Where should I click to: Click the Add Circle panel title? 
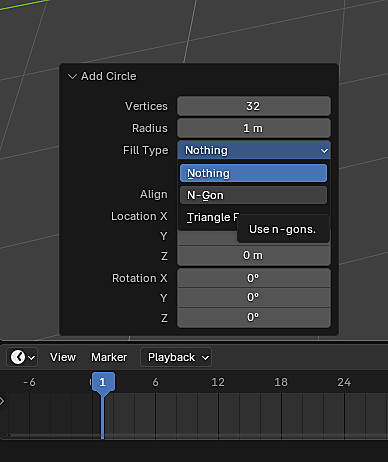109,76
